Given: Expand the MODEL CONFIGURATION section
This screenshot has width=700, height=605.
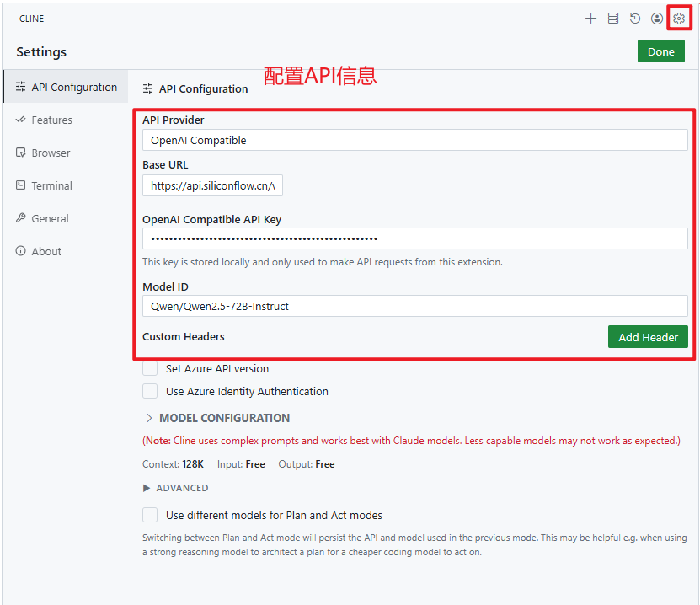Looking at the screenshot, I should click(x=218, y=418).
